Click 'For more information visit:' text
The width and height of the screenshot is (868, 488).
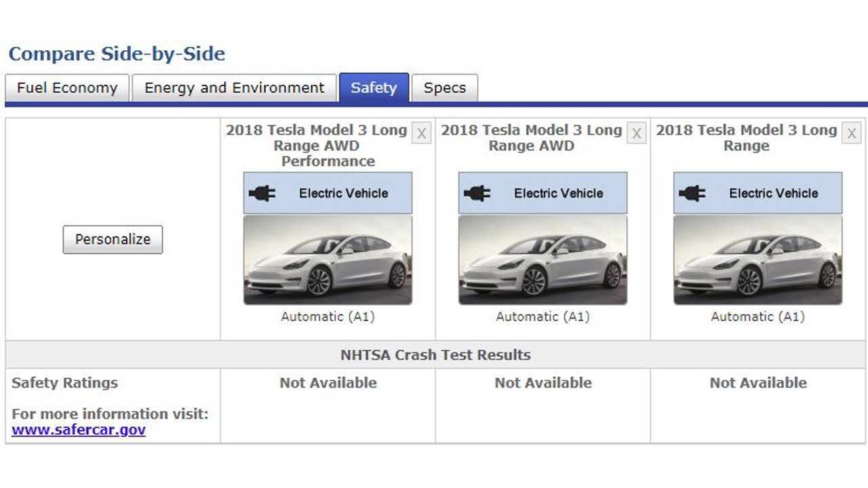[110, 414]
